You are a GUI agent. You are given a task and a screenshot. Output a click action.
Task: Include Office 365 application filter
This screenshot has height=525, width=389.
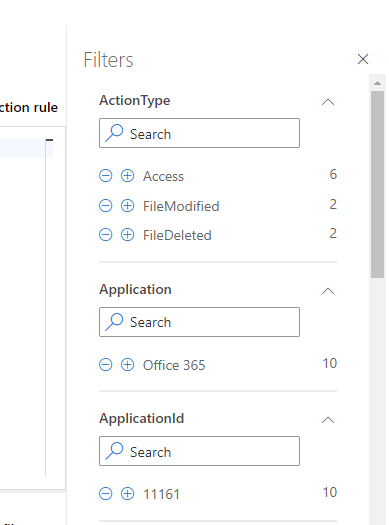coord(127,365)
